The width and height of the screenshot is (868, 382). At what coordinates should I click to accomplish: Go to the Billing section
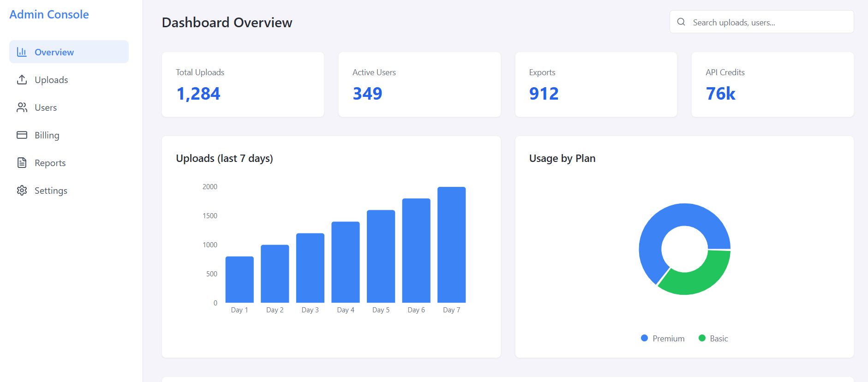(47, 135)
